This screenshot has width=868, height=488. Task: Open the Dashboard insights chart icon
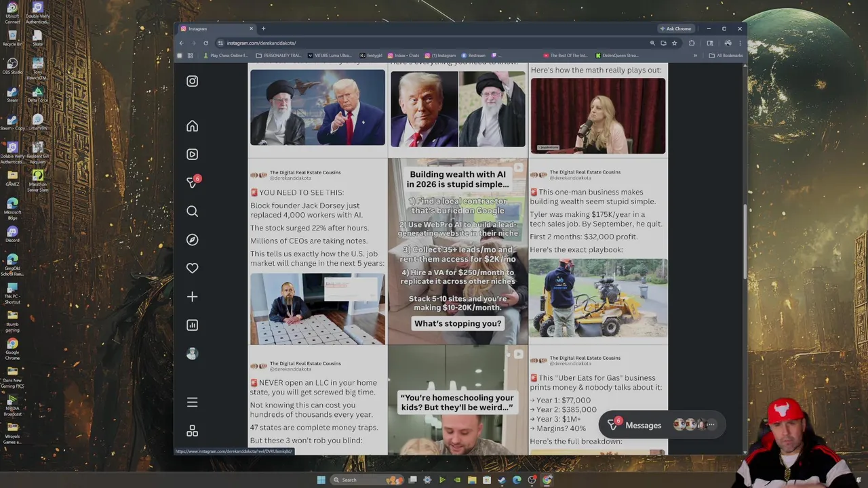[193, 325]
